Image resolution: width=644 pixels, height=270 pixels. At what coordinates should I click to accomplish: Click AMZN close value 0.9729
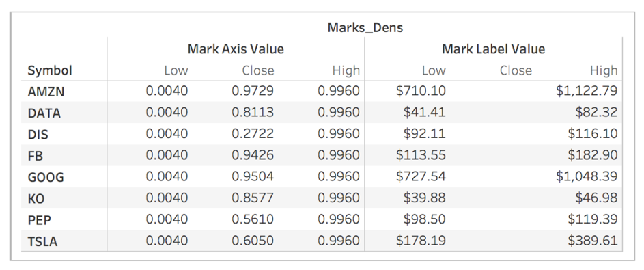253,91
